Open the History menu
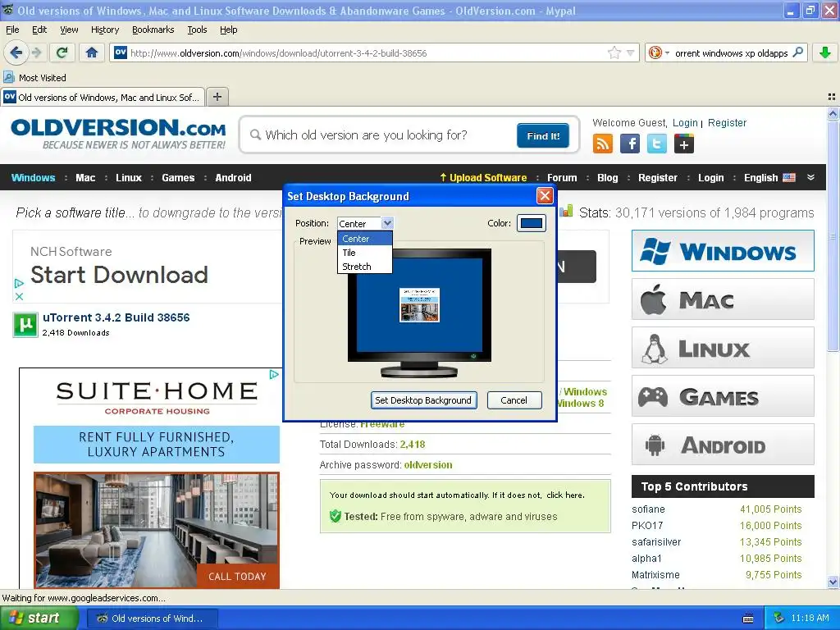 [x=105, y=30]
